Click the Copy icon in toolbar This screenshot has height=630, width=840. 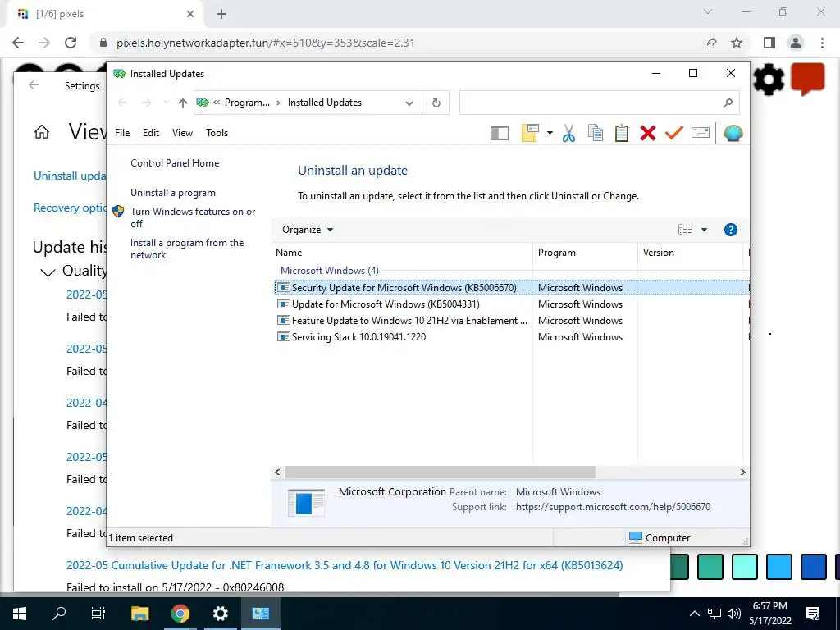click(x=596, y=133)
